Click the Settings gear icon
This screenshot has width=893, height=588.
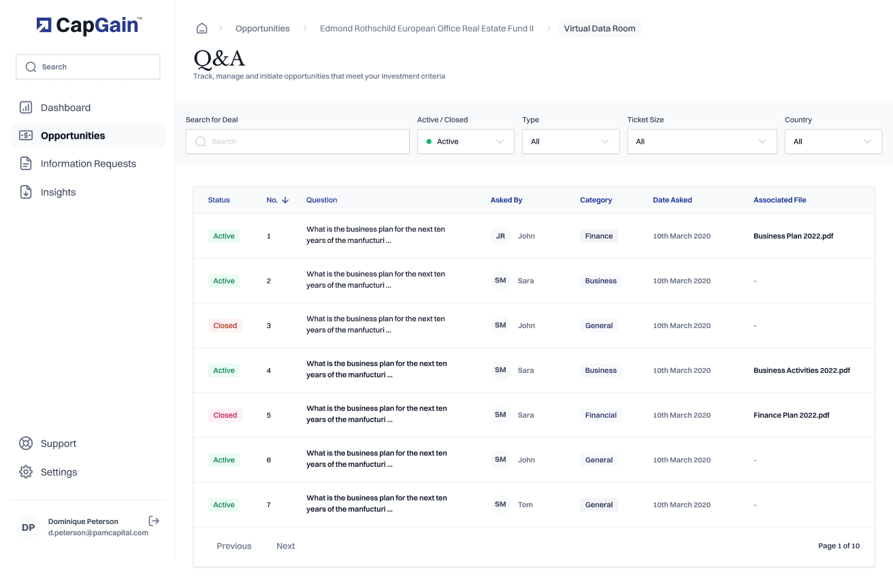26,472
